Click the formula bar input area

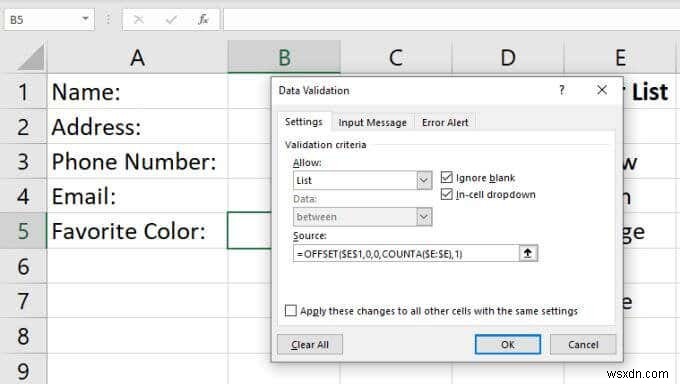click(451, 20)
